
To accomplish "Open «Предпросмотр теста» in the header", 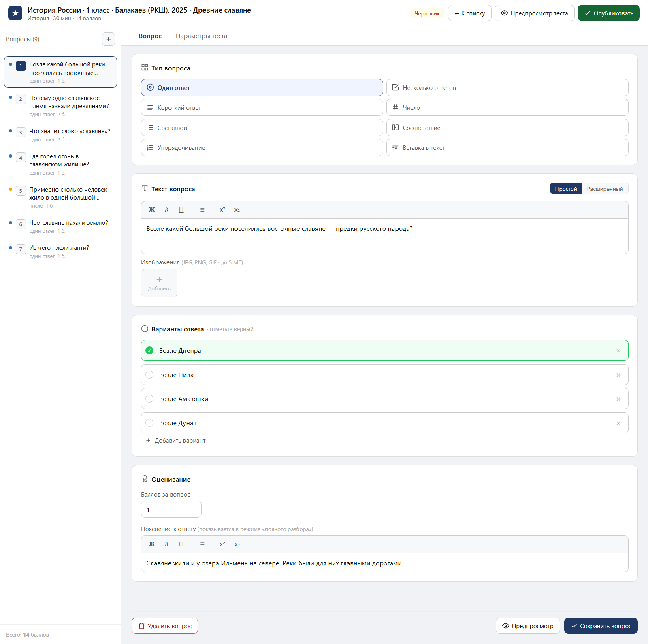I will click(x=535, y=13).
